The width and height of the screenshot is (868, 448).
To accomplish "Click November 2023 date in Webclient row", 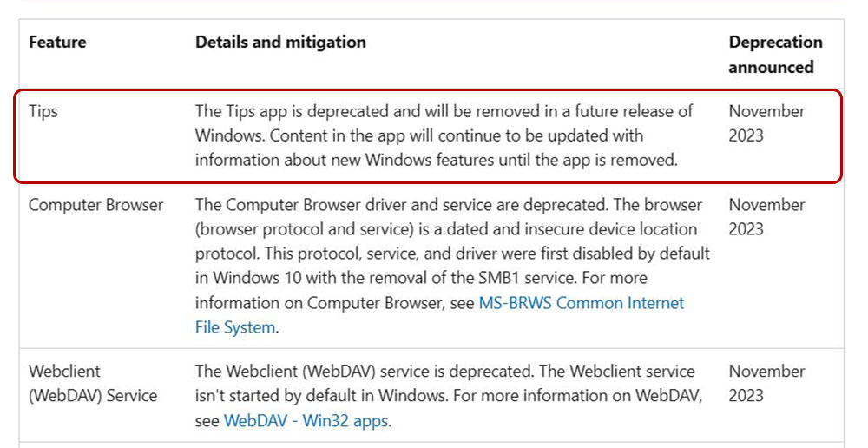I will click(x=766, y=383).
